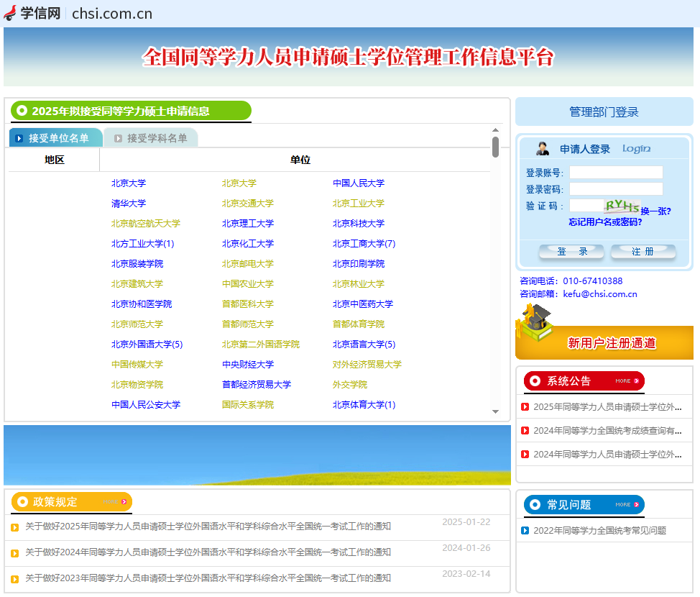Open 2024 policy notice dated 2024-01-26
The width and height of the screenshot is (700, 597).
[x=208, y=552]
